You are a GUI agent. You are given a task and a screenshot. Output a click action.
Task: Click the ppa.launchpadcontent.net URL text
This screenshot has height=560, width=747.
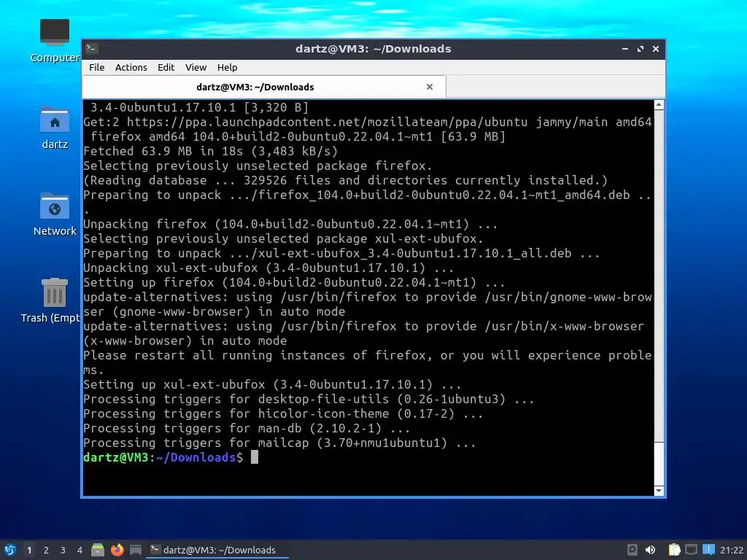[327, 122]
